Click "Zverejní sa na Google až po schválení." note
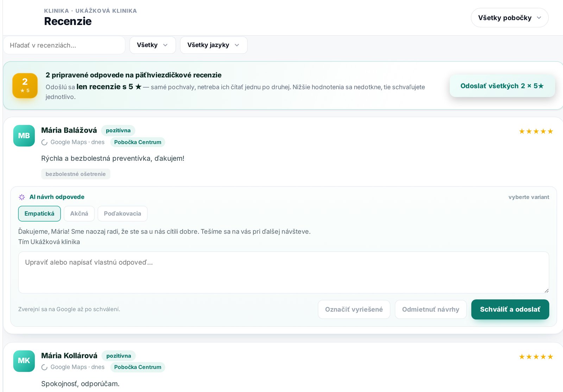Screen dimensions: 563x392 pos(69,309)
